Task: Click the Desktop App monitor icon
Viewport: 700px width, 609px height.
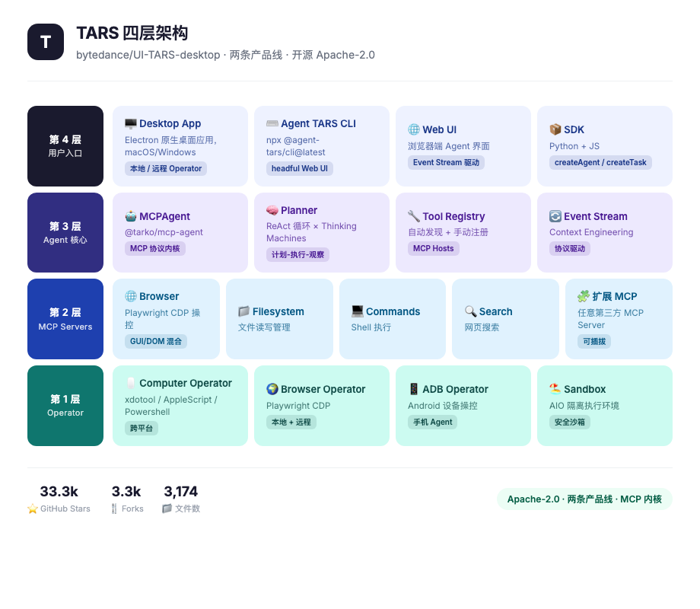Action: coord(131,124)
